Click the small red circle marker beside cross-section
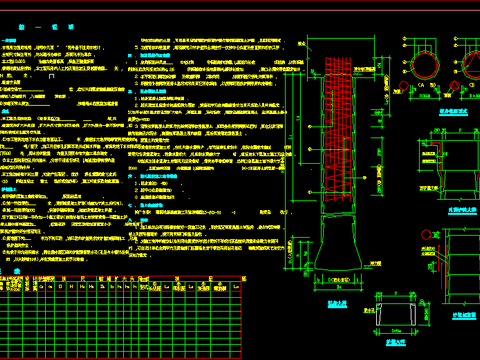Viewport: 480px width, 360px height. [x=404, y=86]
